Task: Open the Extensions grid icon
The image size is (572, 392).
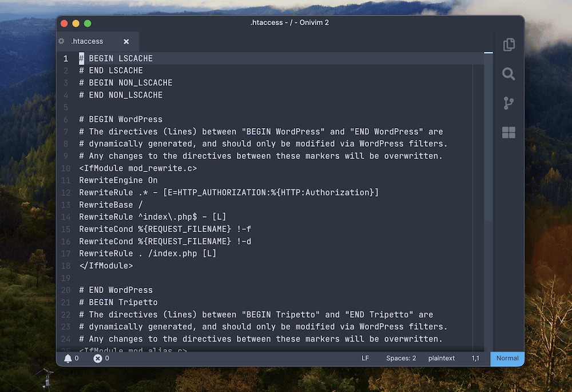Action: (x=509, y=133)
